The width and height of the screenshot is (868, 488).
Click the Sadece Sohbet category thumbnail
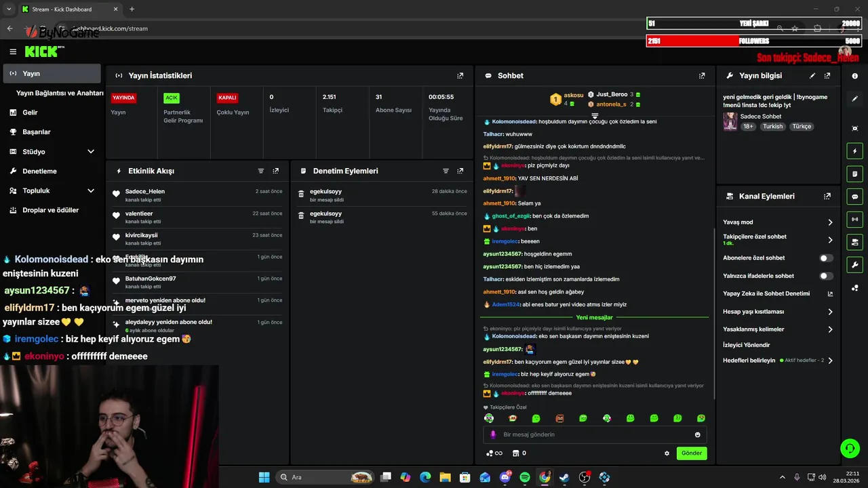(730, 121)
